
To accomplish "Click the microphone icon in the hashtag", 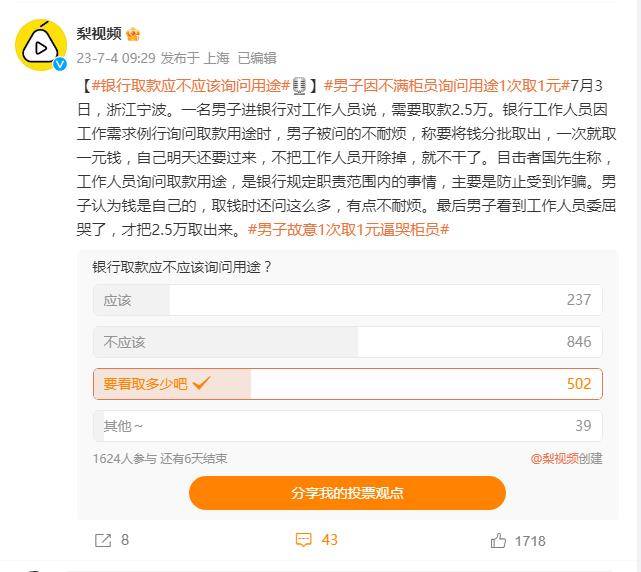I will (x=299, y=86).
